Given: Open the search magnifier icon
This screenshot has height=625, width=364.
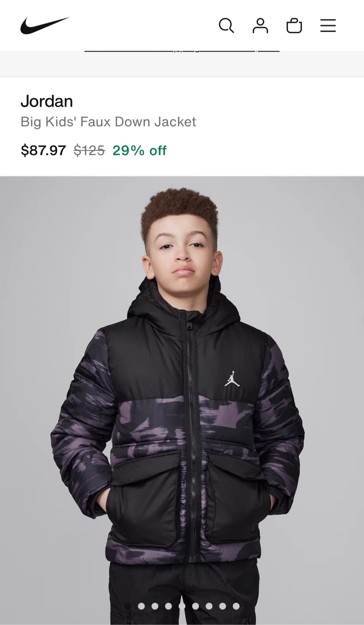Looking at the screenshot, I should (226, 26).
